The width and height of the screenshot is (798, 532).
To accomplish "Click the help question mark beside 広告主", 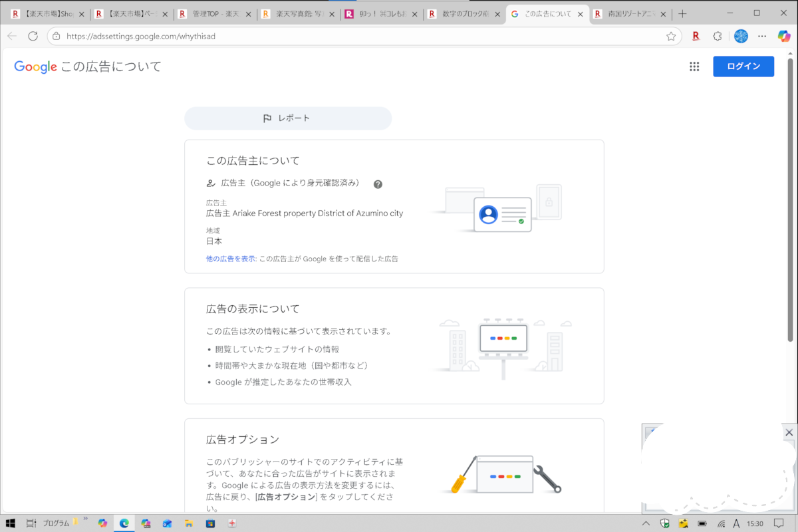I will click(378, 184).
